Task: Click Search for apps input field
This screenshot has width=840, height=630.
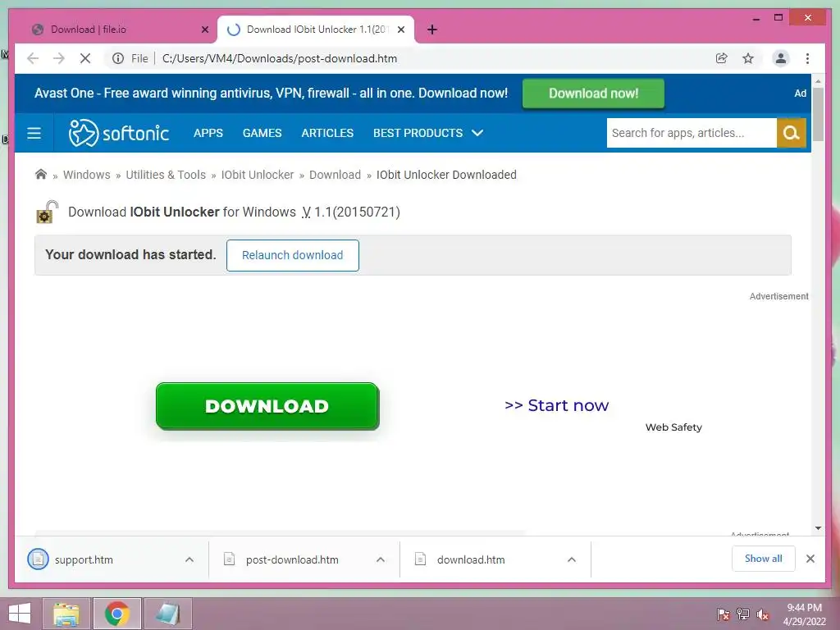Action: coord(692,133)
